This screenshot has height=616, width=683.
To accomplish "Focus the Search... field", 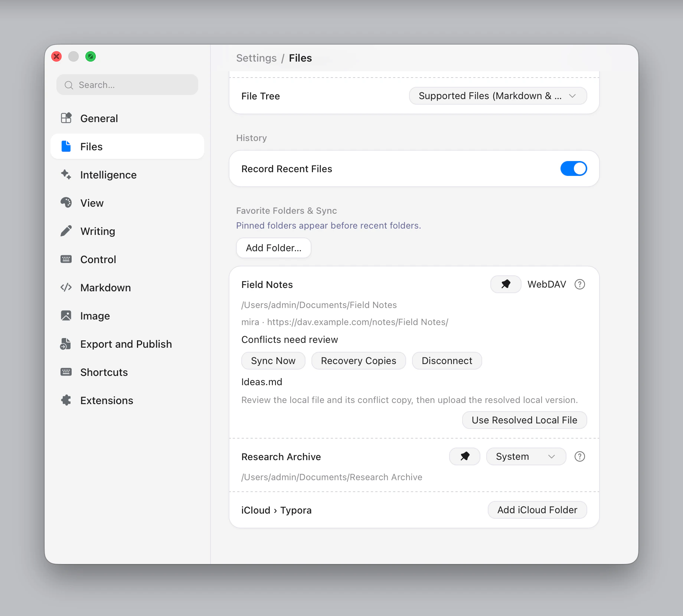I will tap(127, 85).
